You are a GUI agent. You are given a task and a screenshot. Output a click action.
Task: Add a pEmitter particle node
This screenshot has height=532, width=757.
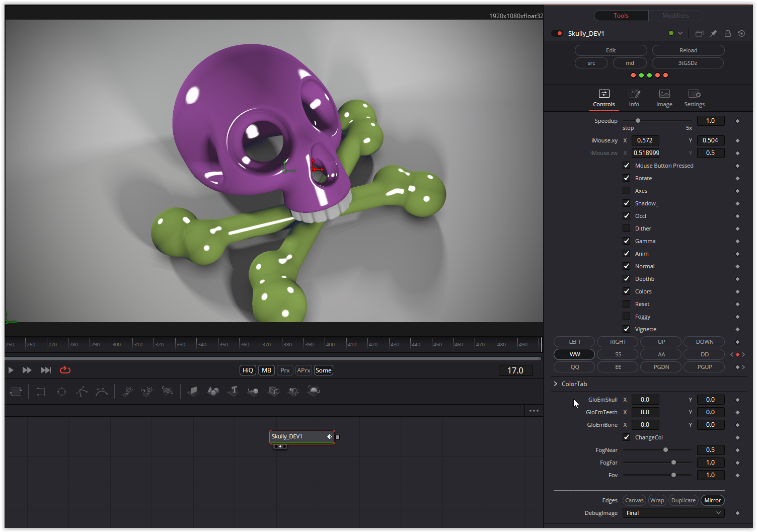pos(127,391)
